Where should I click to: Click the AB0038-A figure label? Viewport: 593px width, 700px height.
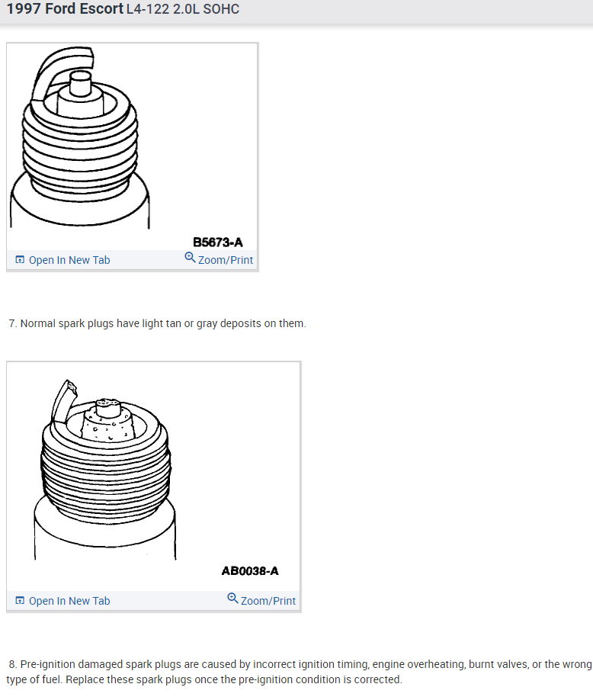pos(250,571)
